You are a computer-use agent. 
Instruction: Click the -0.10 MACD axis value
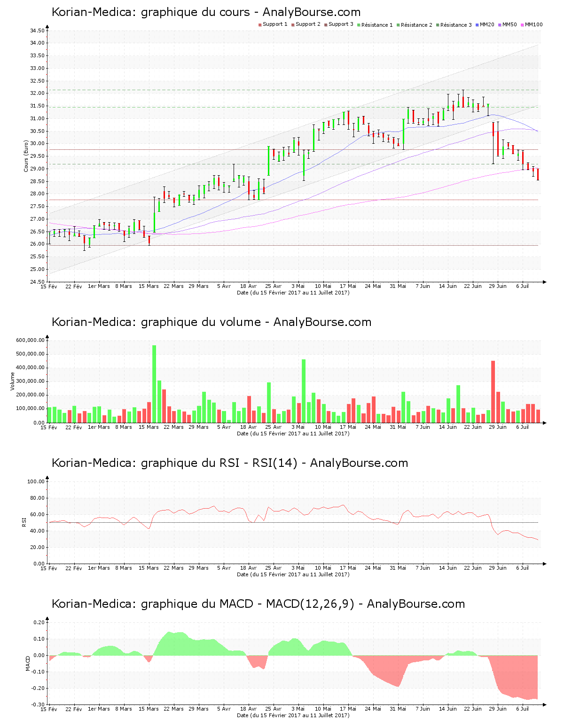[x=39, y=672]
